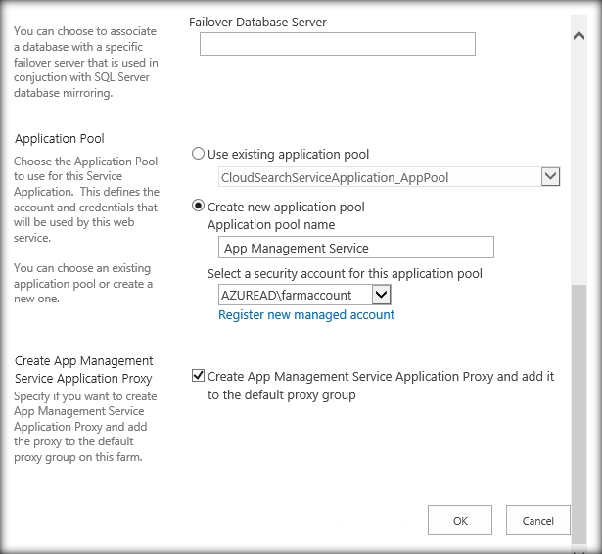
Task: Click the scrollbar up arrow
Action: click(577, 36)
